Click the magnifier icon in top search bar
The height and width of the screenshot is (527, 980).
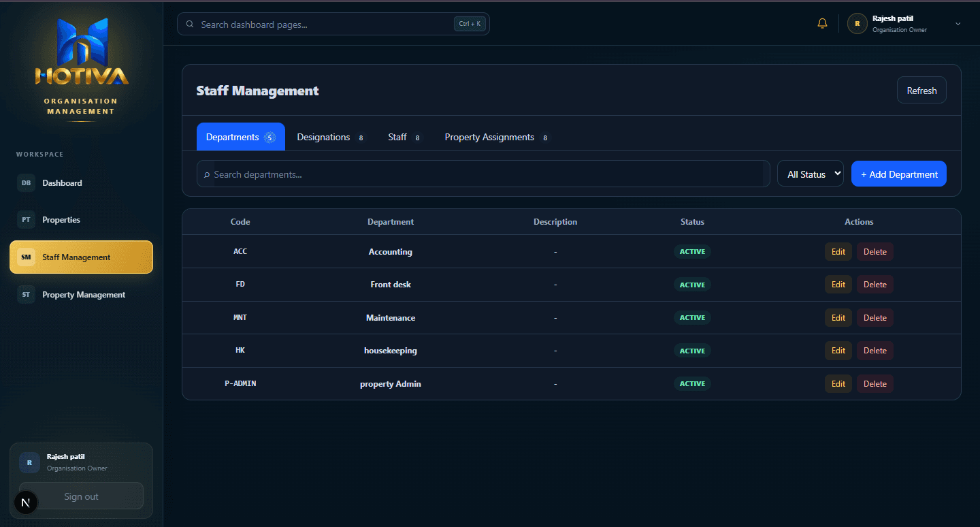[x=190, y=25]
